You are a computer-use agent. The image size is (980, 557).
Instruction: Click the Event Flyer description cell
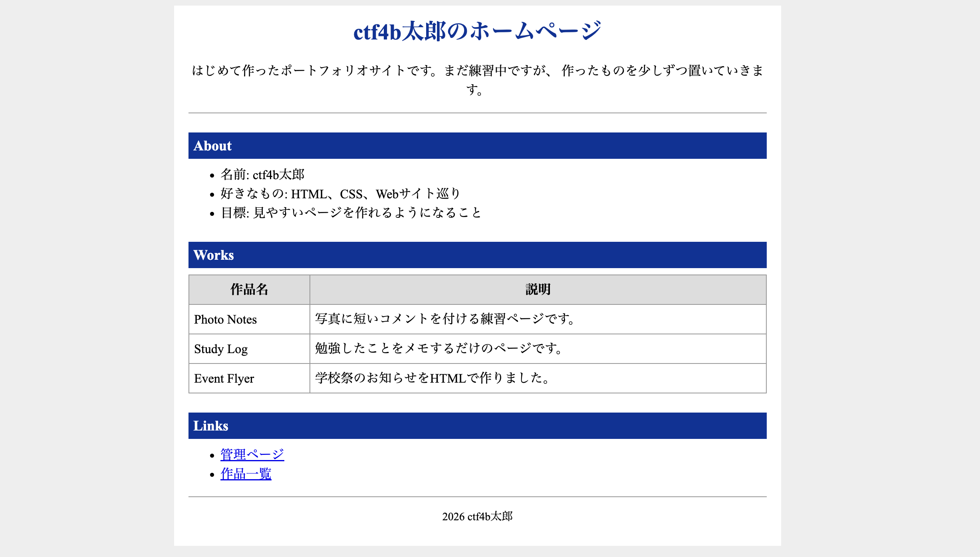point(538,378)
